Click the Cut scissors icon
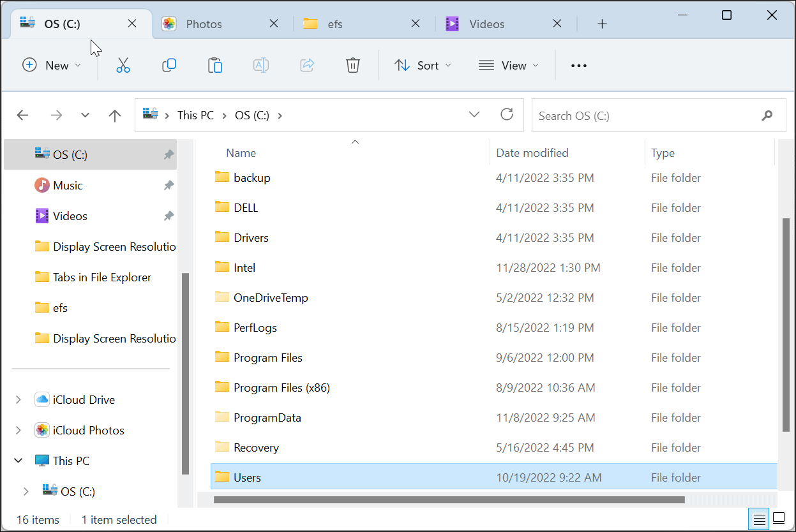Image resolution: width=796 pixels, height=532 pixels. [x=123, y=65]
